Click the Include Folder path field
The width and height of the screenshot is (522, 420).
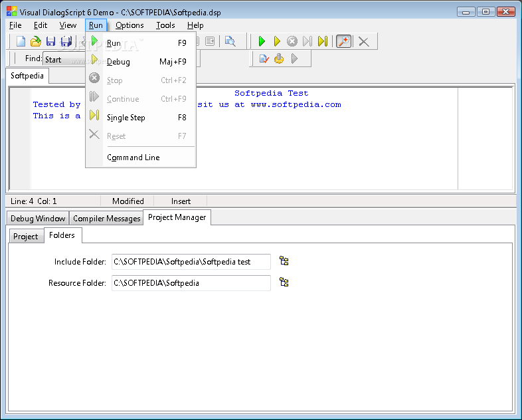click(191, 262)
